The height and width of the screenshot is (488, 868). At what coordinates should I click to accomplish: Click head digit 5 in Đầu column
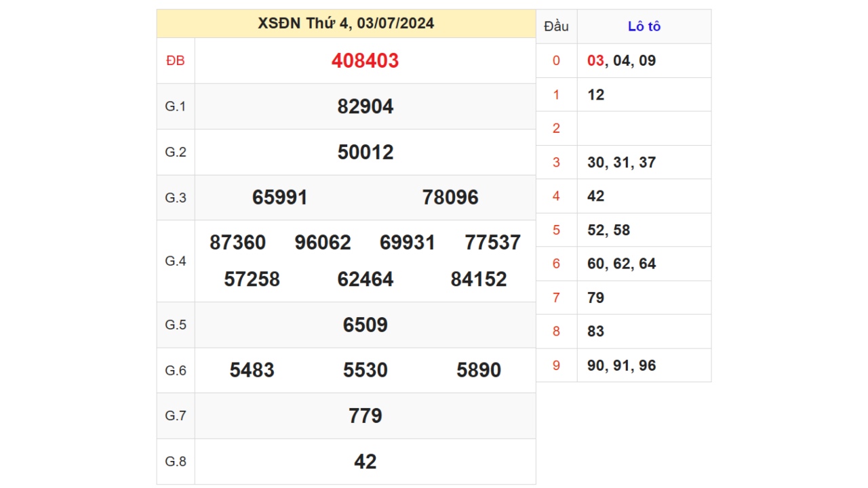[x=556, y=230]
